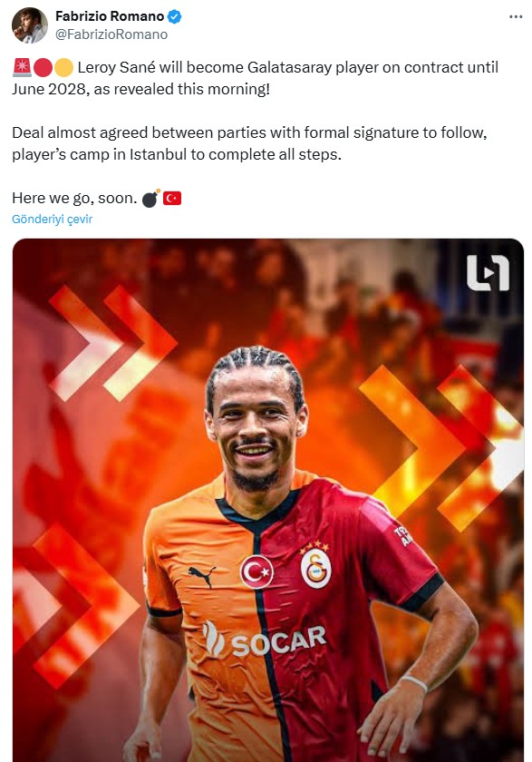The image size is (532, 762).
Task: Open the attached Leroy Sané image
Action: pos(268,500)
